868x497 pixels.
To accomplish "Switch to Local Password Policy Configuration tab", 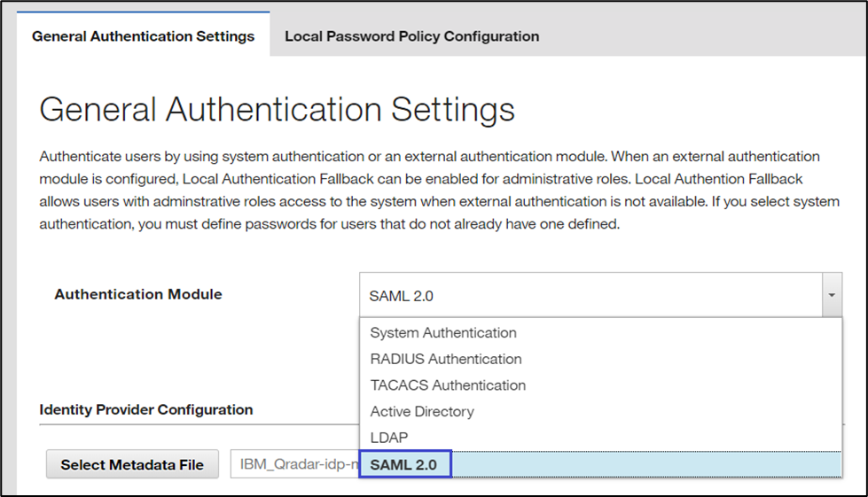I will click(411, 36).
